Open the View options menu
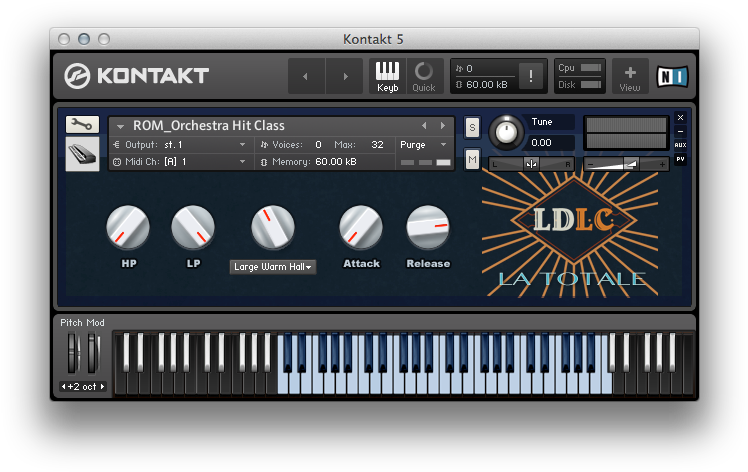This screenshot has height=472, width=748. point(630,76)
